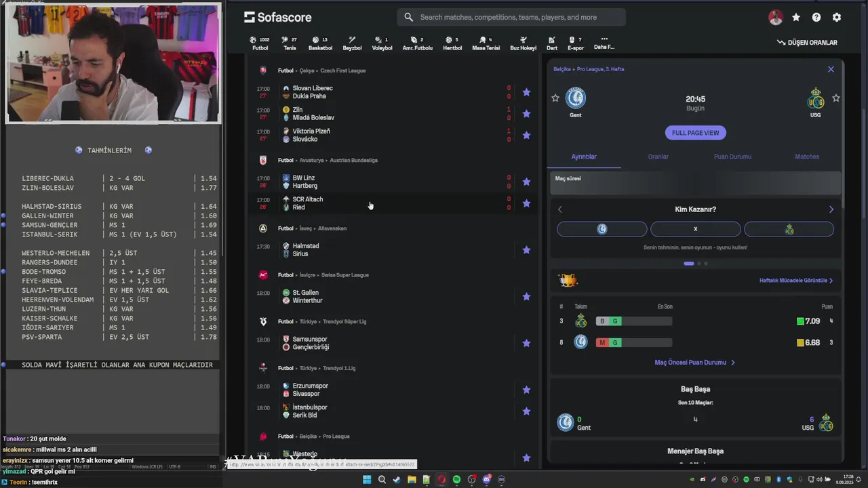The height and width of the screenshot is (488, 868).
Task: Vote USG to win in Kim Kazanır
Action: click(x=789, y=229)
